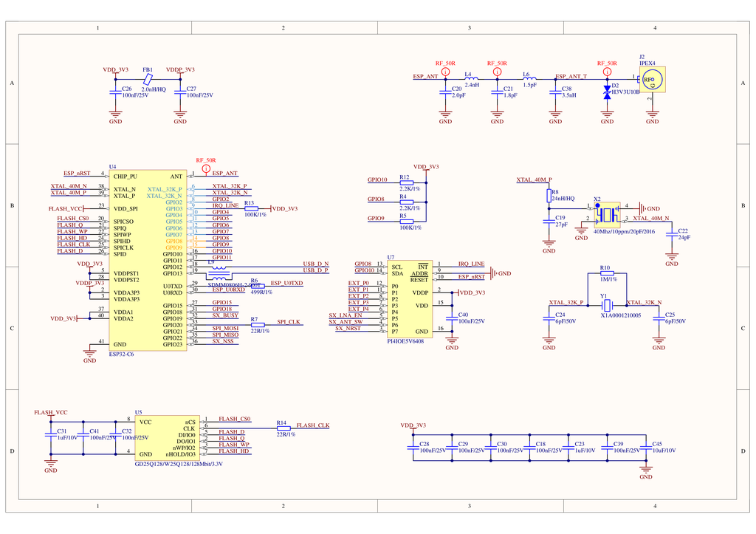Select the U4 ESP32-C6 chip body
This screenshot has width=756, height=534.
click(146, 260)
